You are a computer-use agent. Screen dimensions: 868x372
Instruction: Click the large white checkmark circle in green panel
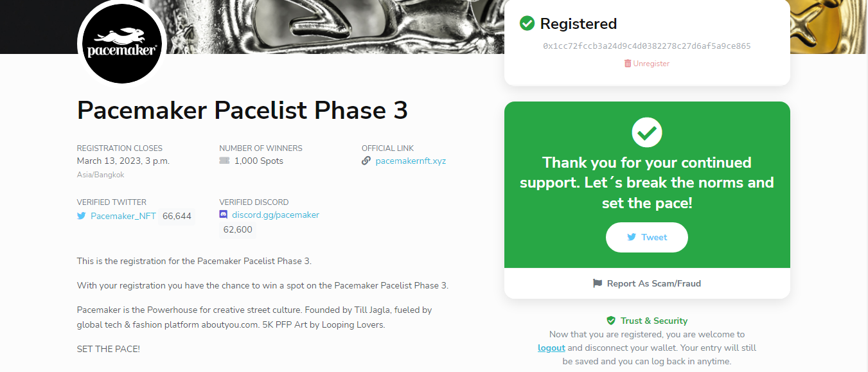point(647,132)
